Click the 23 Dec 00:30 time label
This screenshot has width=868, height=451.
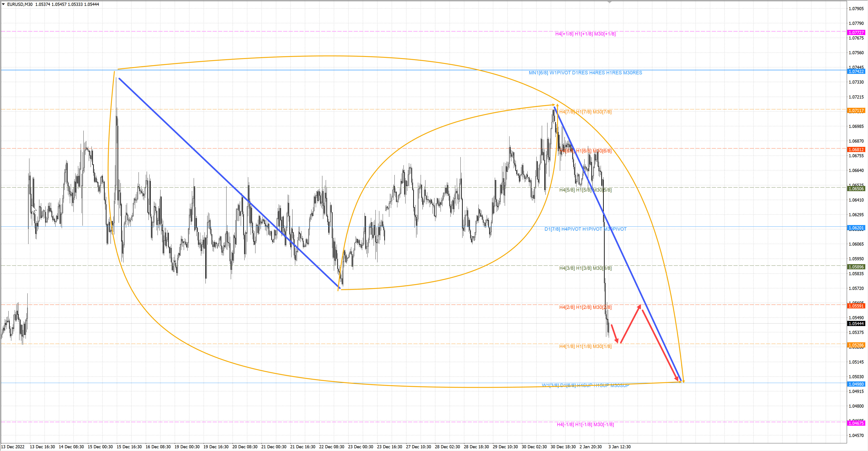pyautogui.click(x=361, y=447)
